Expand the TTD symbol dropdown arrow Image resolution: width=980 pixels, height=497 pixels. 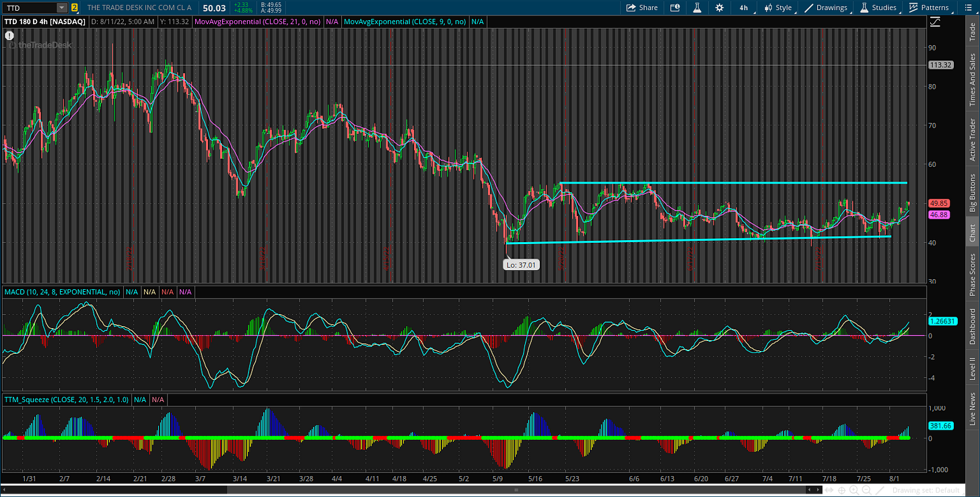click(61, 7)
